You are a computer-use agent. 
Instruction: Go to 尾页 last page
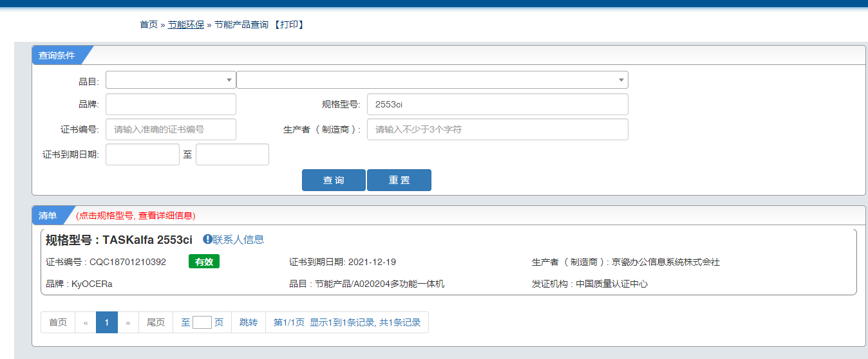(x=156, y=322)
